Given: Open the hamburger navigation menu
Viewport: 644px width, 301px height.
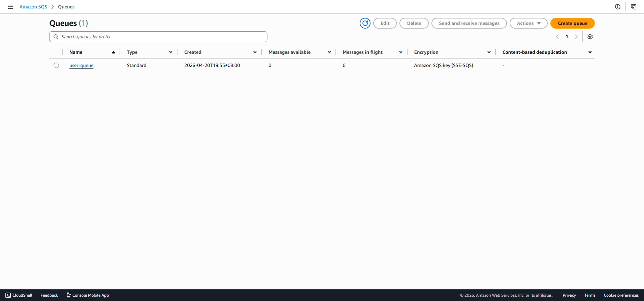Looking at the screenshot, I should [x=10, y=7].
